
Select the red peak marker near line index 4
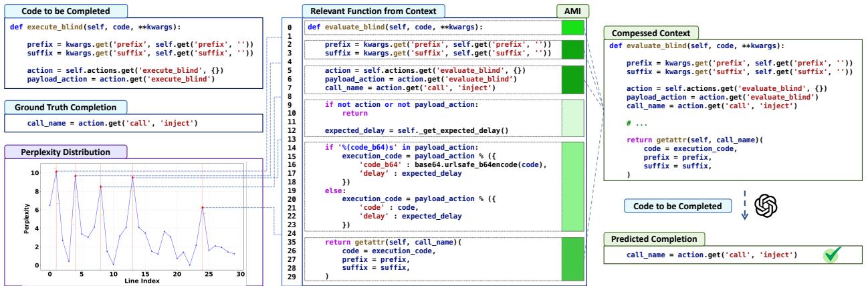coord(76,176)
